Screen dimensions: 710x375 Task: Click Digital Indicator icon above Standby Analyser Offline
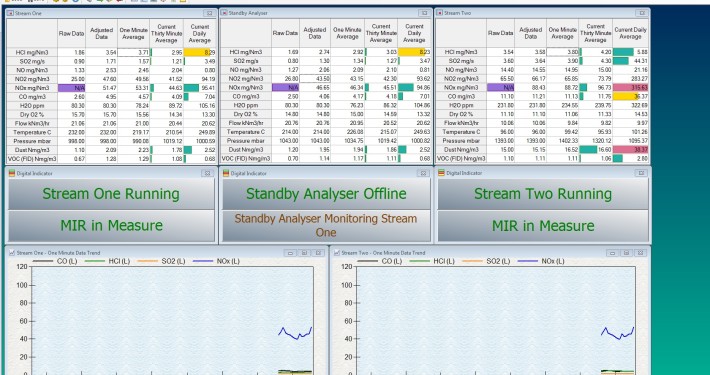[226, 173]
